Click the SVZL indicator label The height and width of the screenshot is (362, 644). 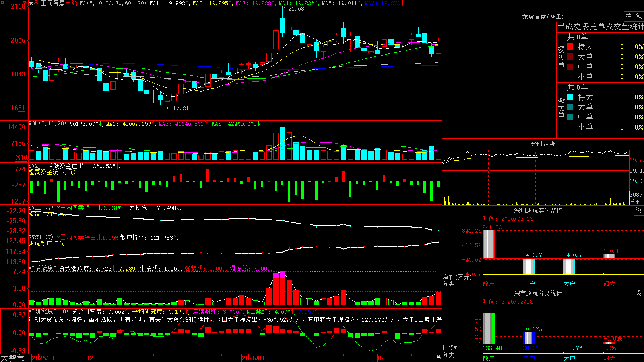coord(35,208)
